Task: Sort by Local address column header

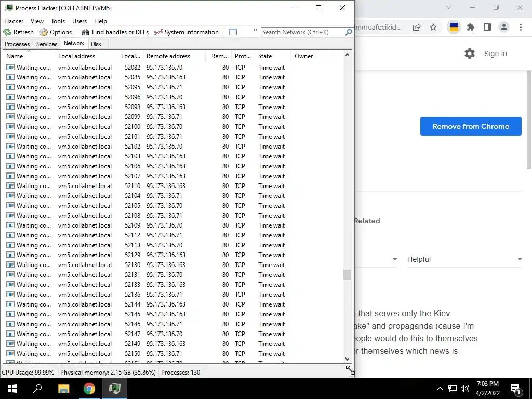Action: coord(86,56)
